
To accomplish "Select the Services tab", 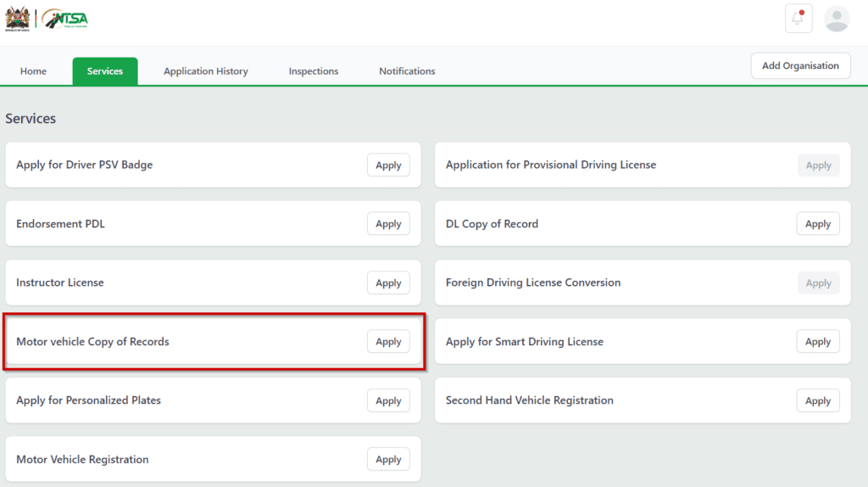I will 105,71.
